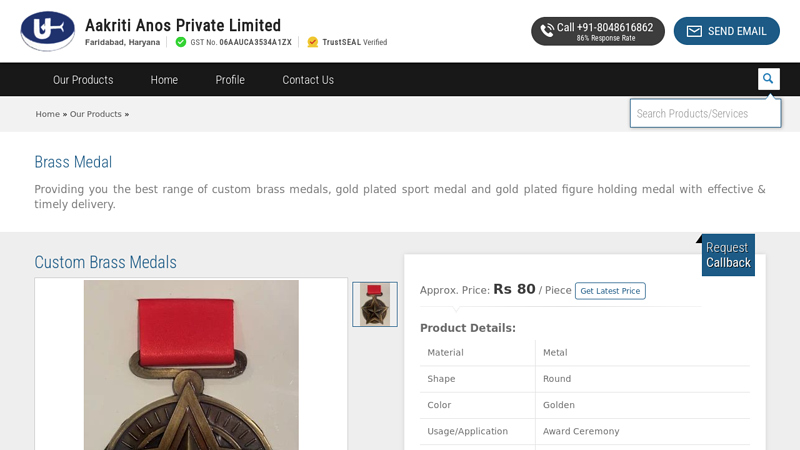800x450 pixels.
Task: Click the phone icon in call button
Action: coord(547,31)
